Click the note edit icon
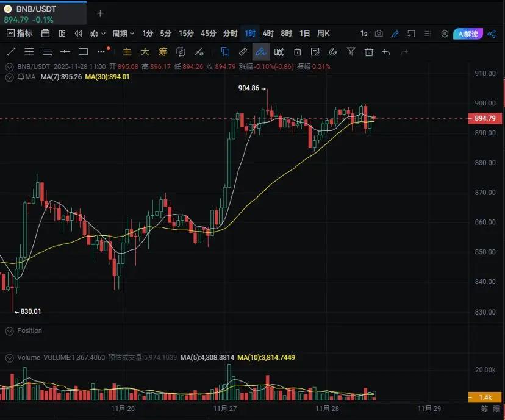505x420 pixels. [315, 52]
